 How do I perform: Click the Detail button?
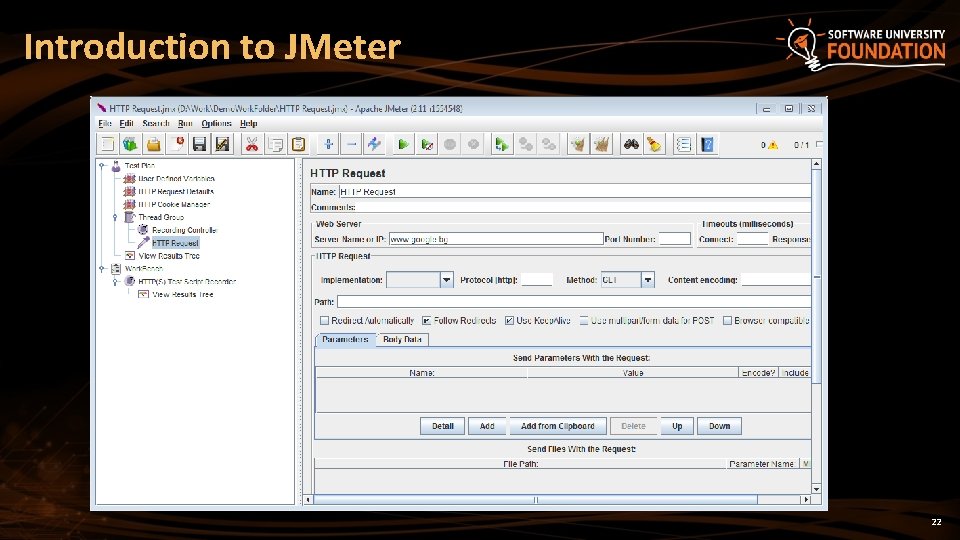[x=443, y=426]
